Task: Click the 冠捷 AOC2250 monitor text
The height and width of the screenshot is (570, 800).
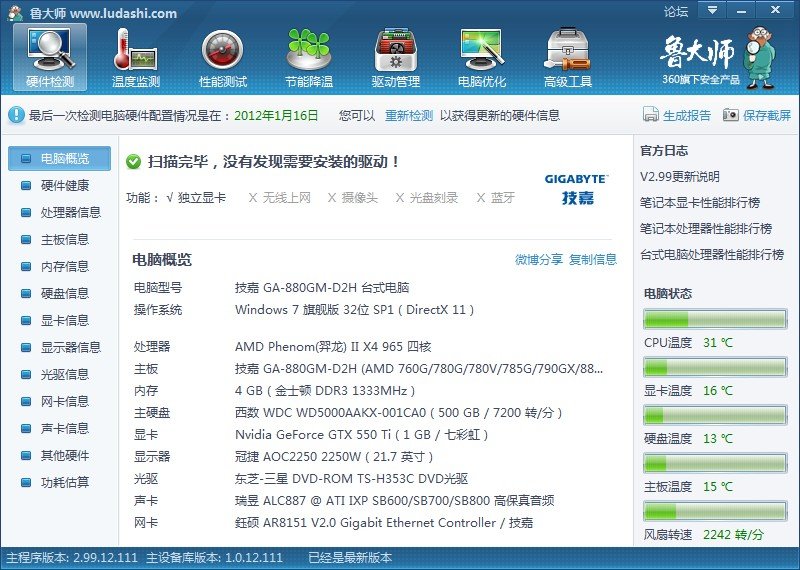Action: 334,457
